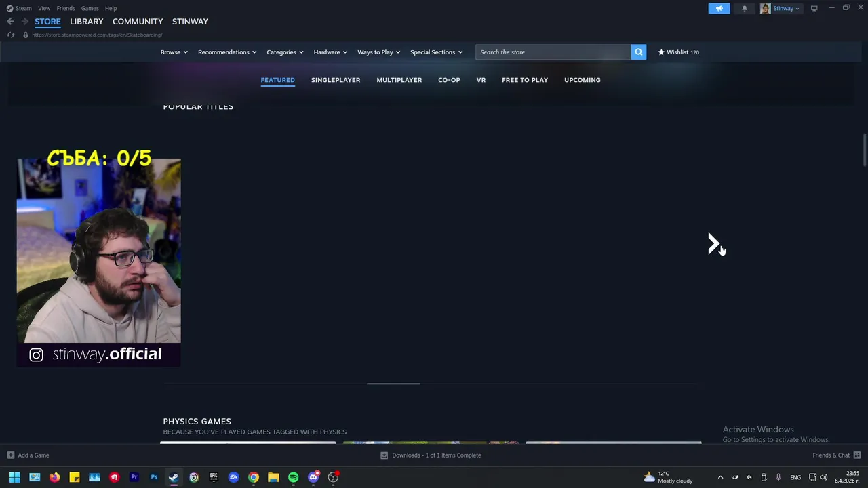Select the CO-OP tab

coord(449,80)
